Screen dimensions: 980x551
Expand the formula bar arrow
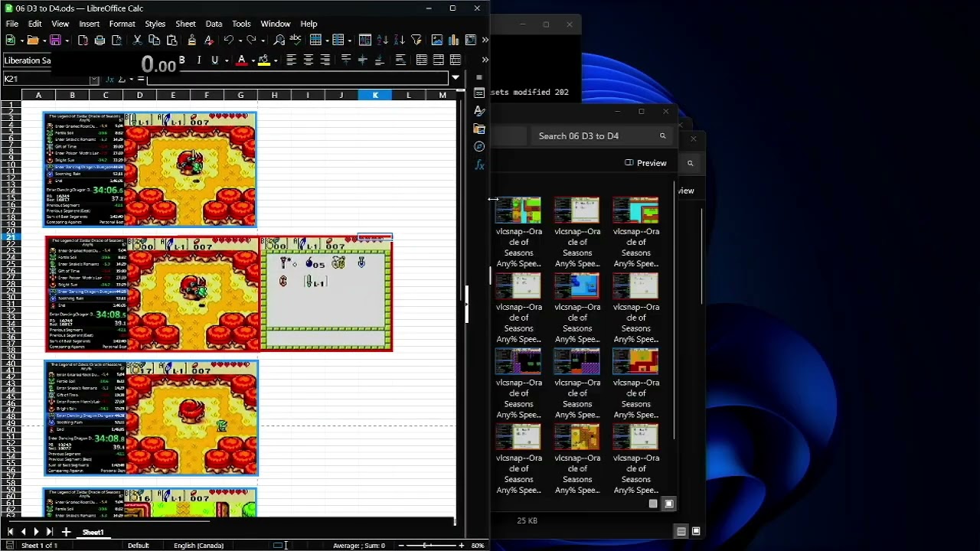point(456,78)
